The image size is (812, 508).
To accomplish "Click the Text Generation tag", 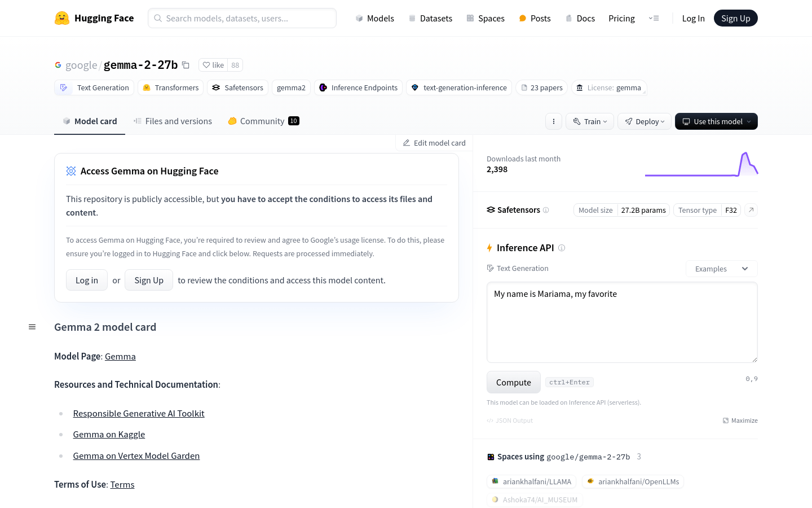I will click(x=94, y=87).
